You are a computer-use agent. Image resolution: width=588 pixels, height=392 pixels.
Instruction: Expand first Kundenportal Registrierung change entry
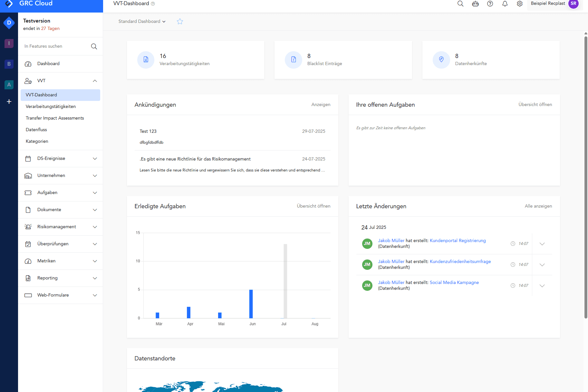[x=542, y=244]
